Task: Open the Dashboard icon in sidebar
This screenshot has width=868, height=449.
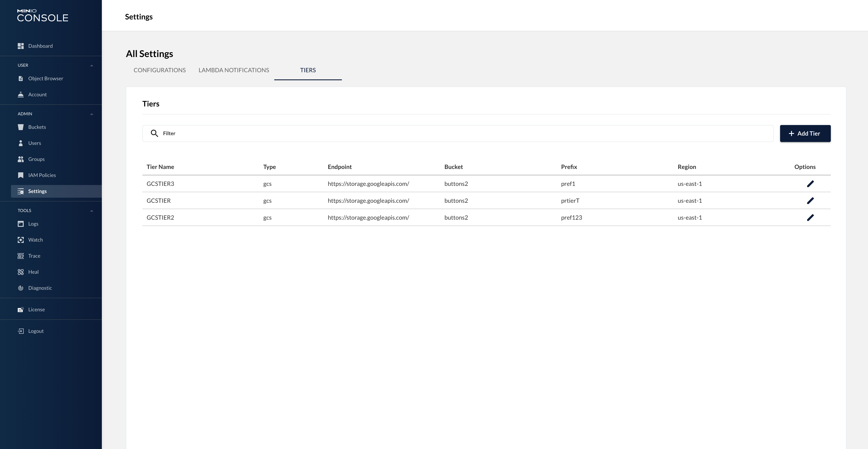Action: 20,46
